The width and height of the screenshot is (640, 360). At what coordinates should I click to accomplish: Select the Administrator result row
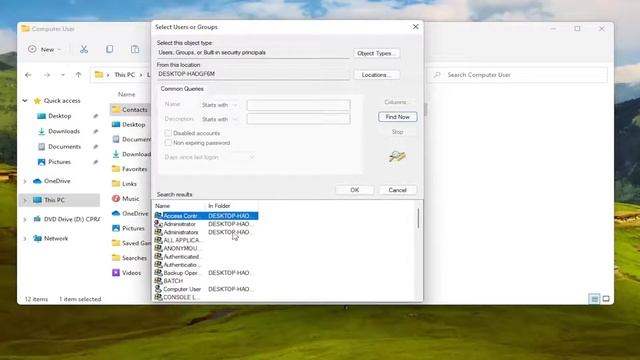click(x=206, y=224)
